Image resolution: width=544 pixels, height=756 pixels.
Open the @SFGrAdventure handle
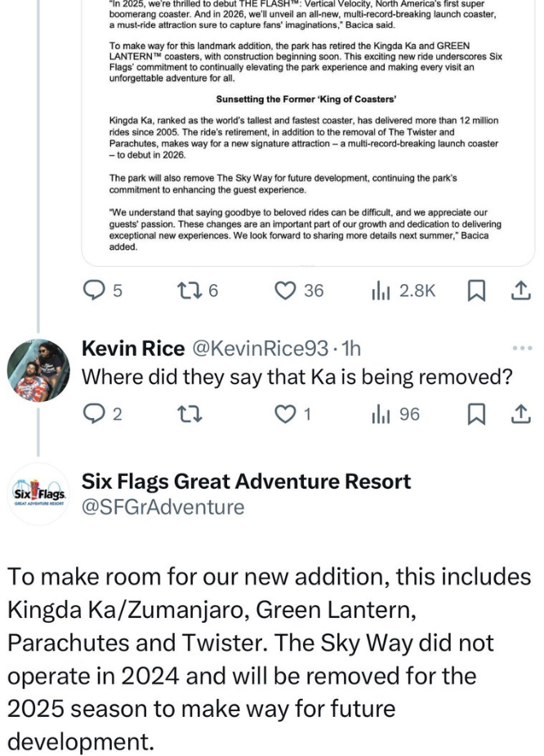tap(163, 508)
